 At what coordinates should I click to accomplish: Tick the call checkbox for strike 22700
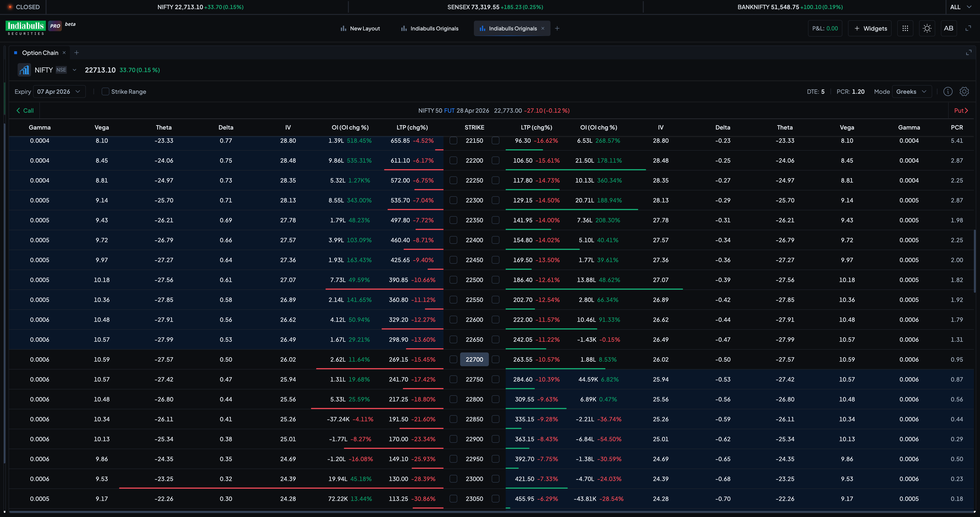point(453,359)
